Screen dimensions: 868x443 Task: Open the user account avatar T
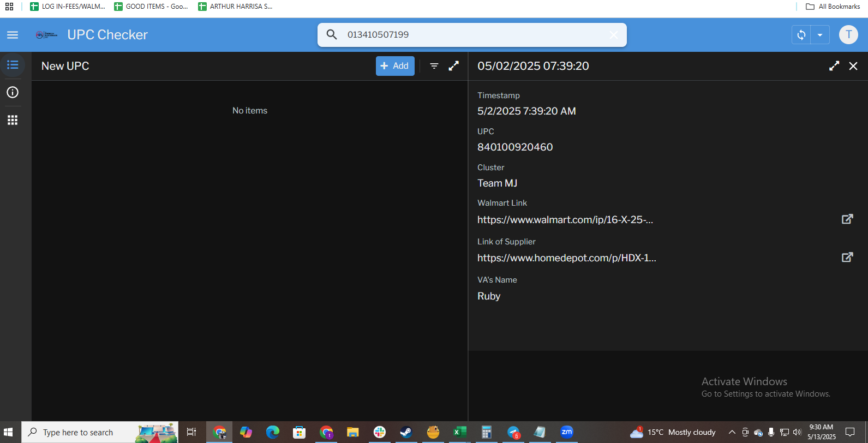click(x=848, y=35)
